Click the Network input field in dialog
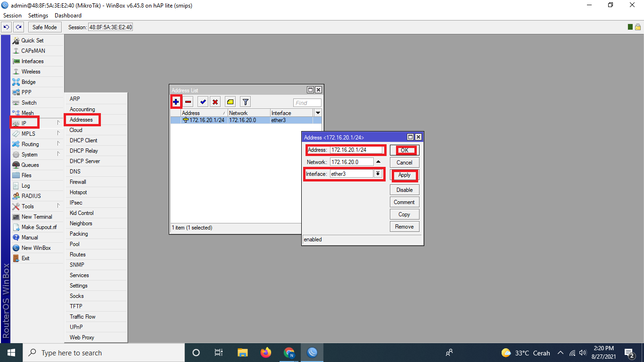The height and width of the screenshot is (362, 644). 352,162
